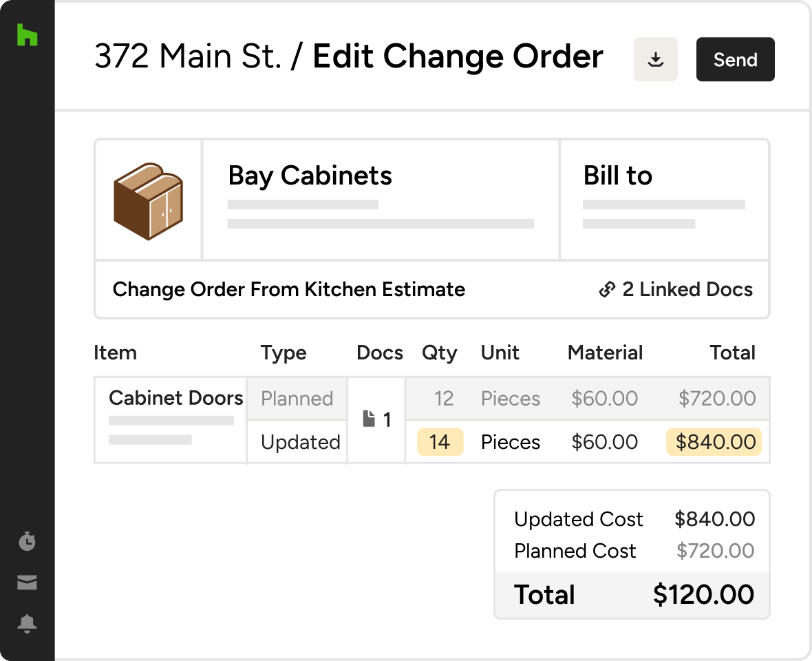
Task: Edit the updated quantity 14 field
Action: [440, 442]
